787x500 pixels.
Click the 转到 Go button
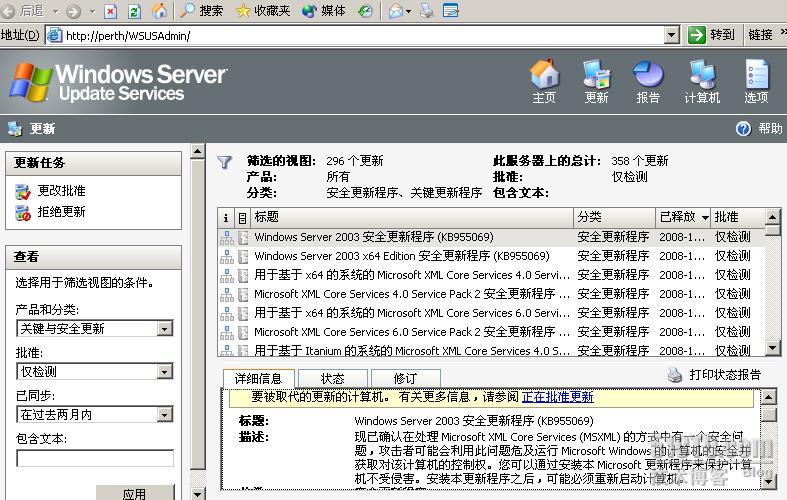[x=711, y=35]
